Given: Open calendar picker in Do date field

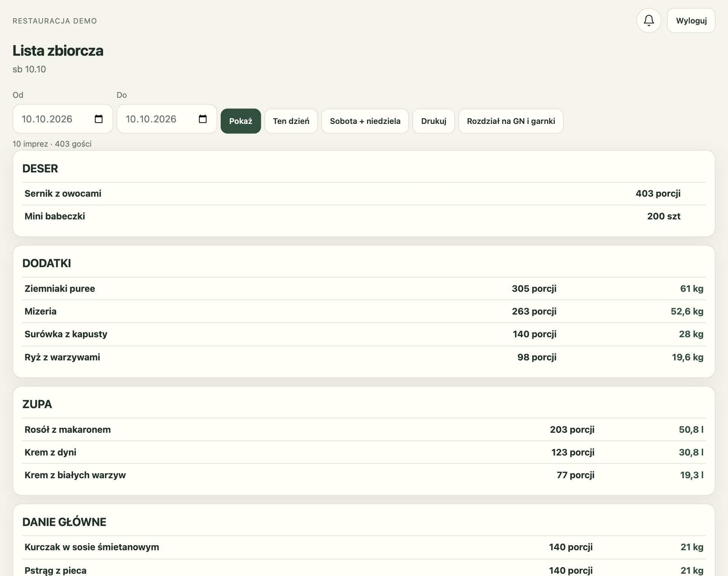Looking at the screenshot, I should coord(203,119).
